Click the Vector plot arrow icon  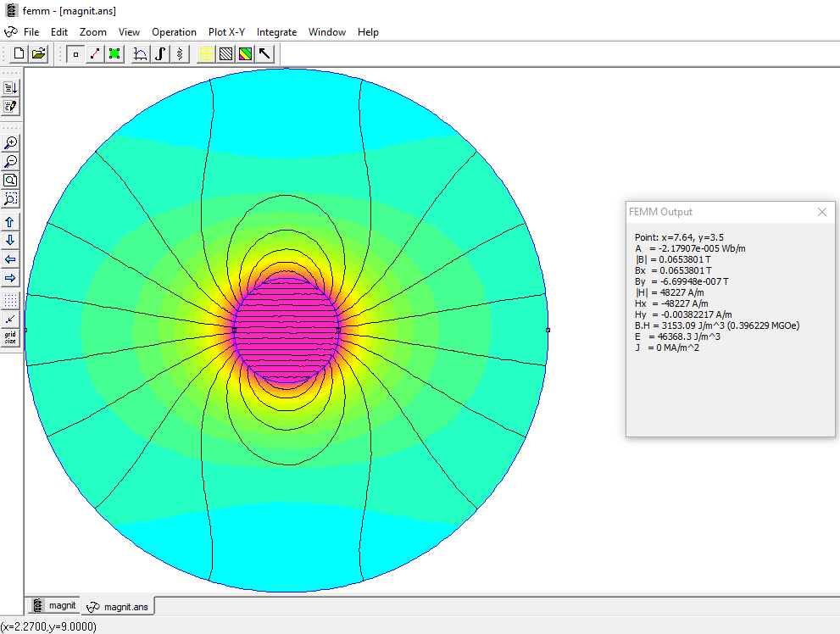(x=265, y=54)
